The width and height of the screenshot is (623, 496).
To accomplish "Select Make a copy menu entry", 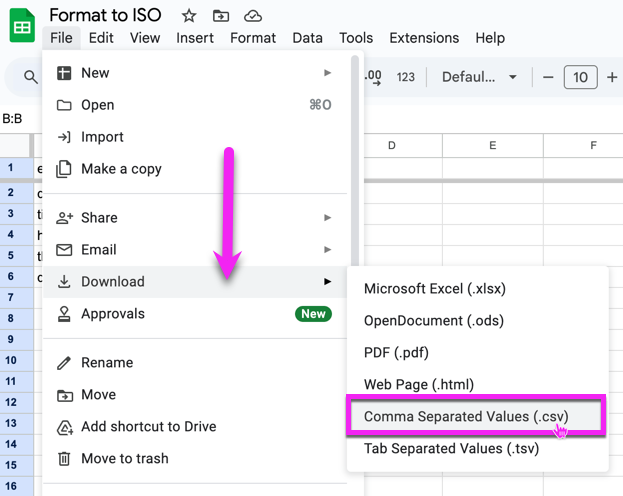I will click(x=195, y=169).
